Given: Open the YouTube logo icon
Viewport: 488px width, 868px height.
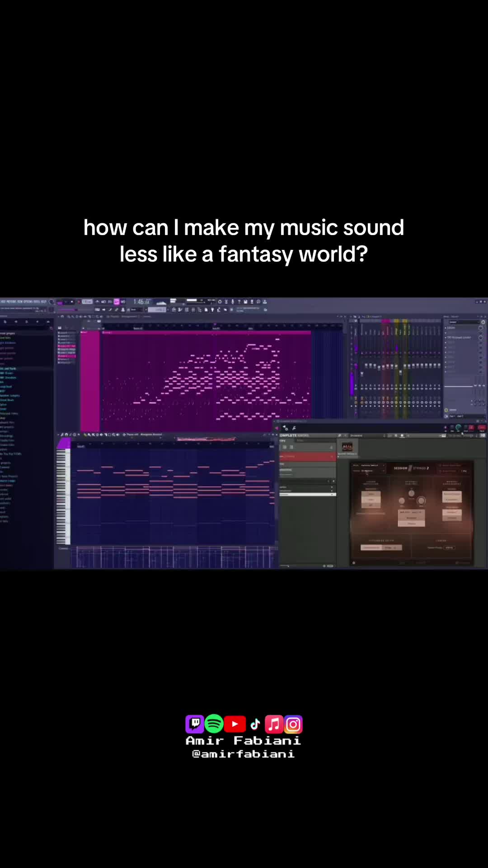Looking at the screenshot, I should tap(235, 724).
